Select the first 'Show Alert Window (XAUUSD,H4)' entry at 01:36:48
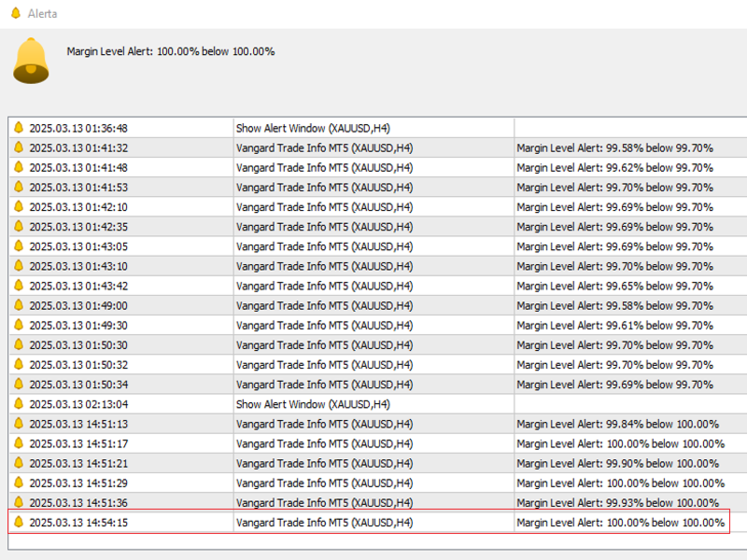This screenshot has height=560, width=747. coord(313,128)
